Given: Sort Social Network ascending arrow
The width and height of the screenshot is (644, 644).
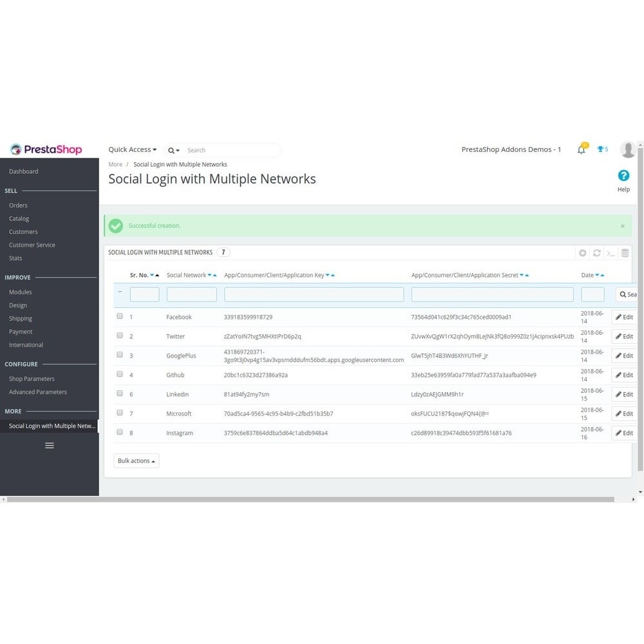Looking at the screenshot, I should pyautogui.click(x=214, y=275).
